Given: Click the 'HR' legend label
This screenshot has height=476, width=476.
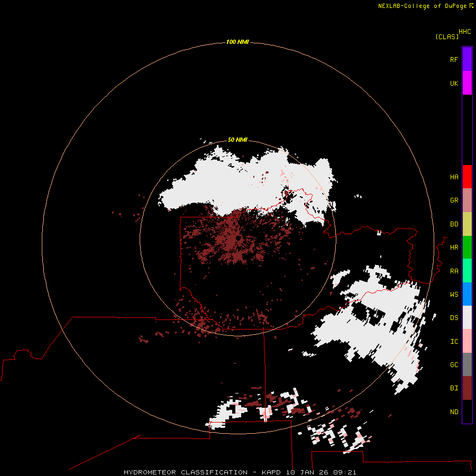Looking at the screenshot, I should [454, 248].
